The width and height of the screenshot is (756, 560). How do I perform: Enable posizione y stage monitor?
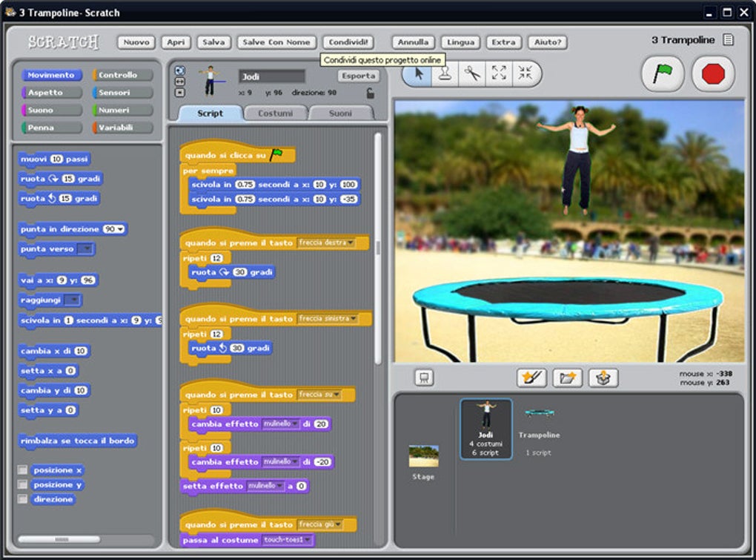point(22,484)
